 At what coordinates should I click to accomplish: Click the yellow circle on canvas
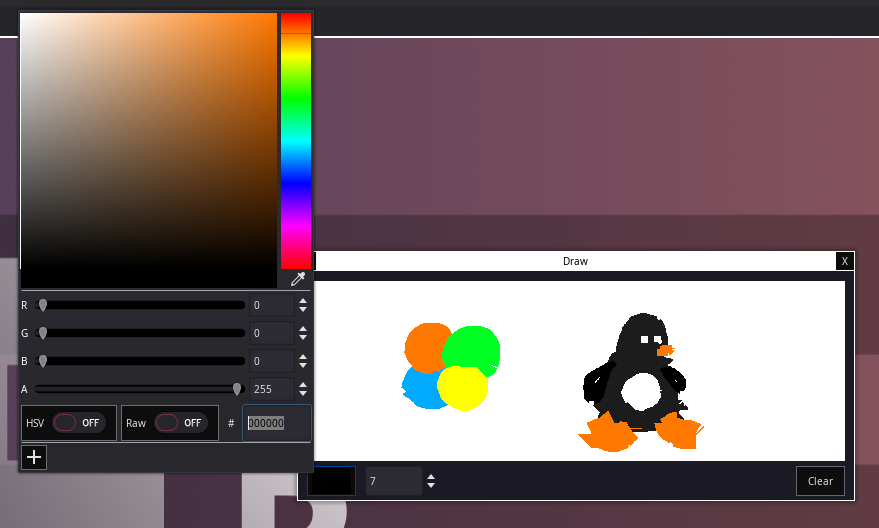(462, 388)
